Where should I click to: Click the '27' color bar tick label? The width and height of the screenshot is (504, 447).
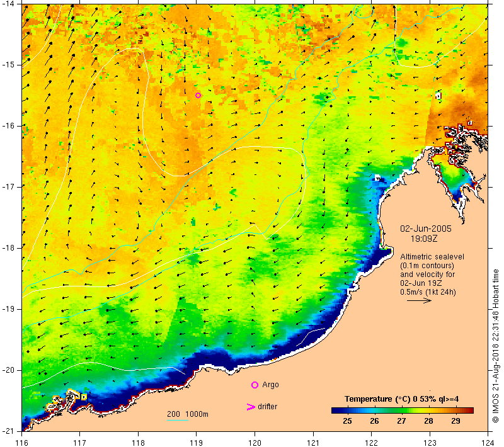coord(401,421)
